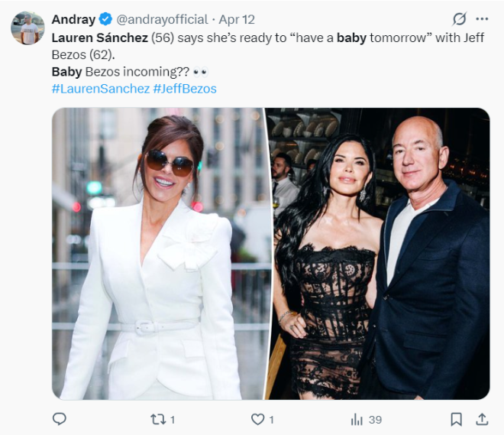This screenshot has width=504, height=435.
Task: Open the left photo of white suit
Action: pyautogui.click(x=157, y=254)
